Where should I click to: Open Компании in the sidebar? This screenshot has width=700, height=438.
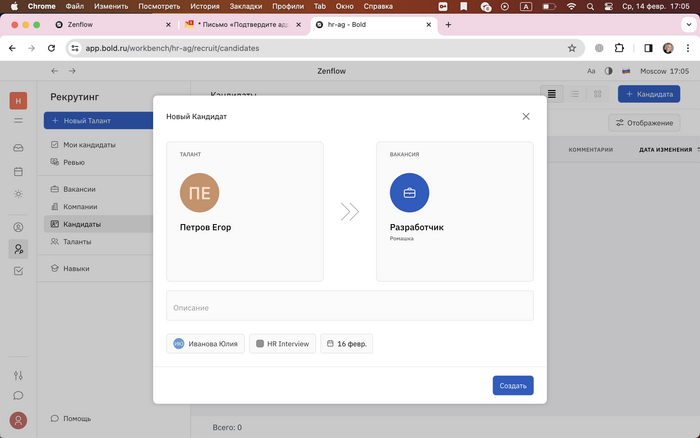(80, 206)
